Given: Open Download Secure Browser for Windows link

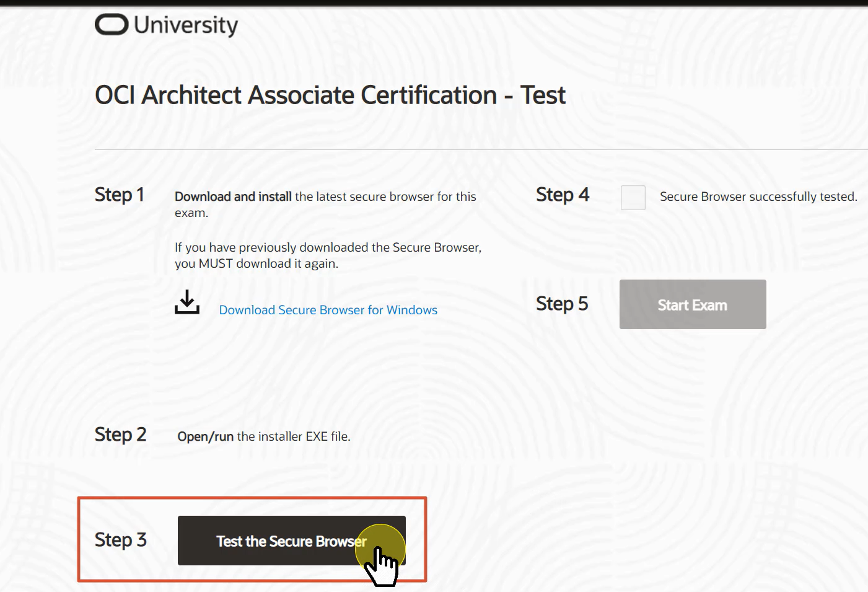Looking at the screenshot, I should click(x=328, y=310).
